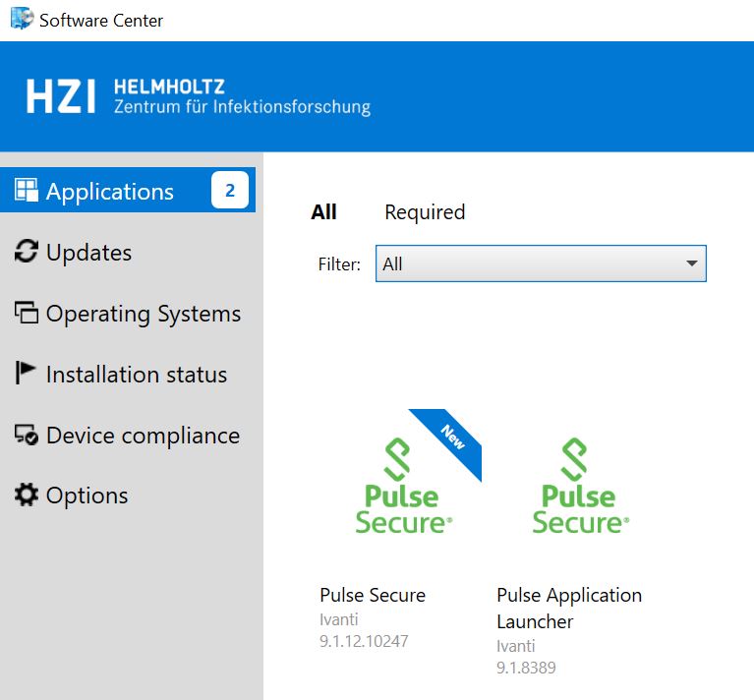
Task: Switch to the All tab
Action: coord(323,212)
